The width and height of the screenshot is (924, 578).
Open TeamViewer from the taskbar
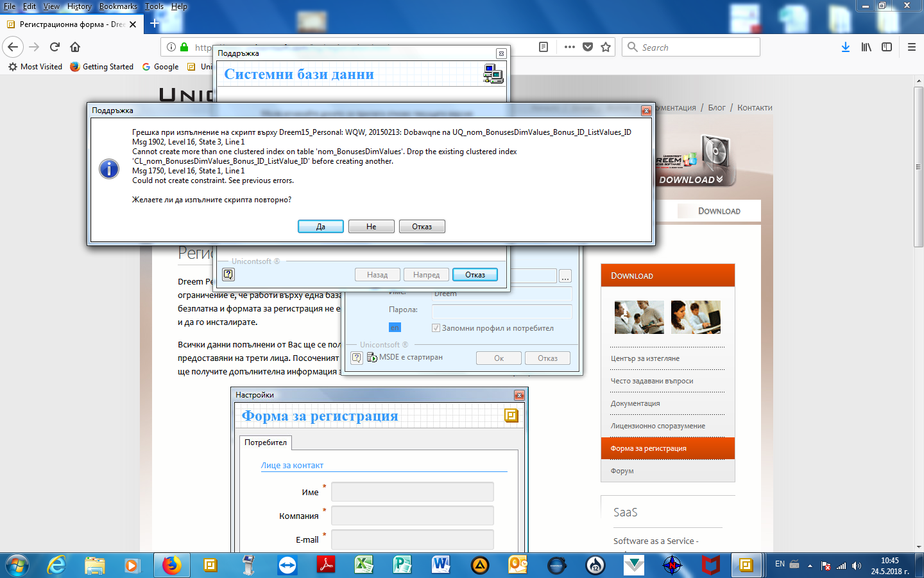[x=287, y=565]
